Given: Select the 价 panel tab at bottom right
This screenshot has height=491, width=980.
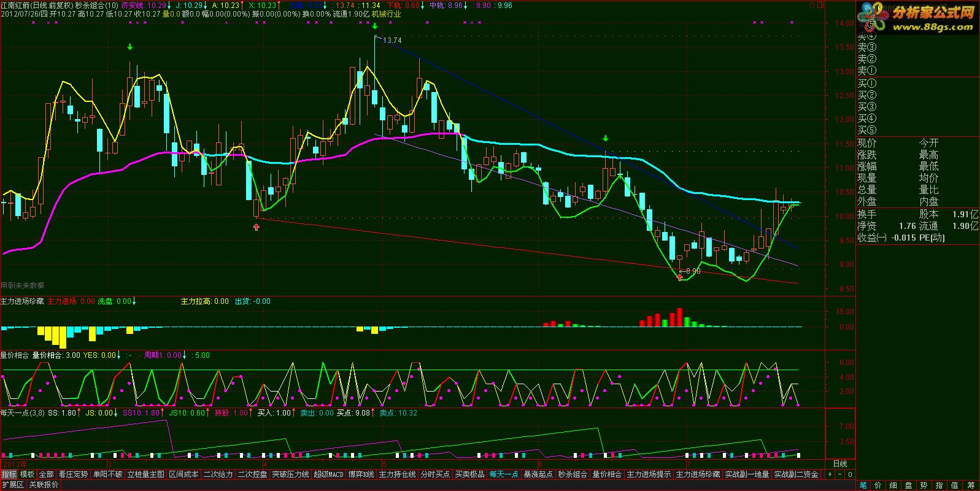Looking at the screenshot, I should (x=879, y=485).
